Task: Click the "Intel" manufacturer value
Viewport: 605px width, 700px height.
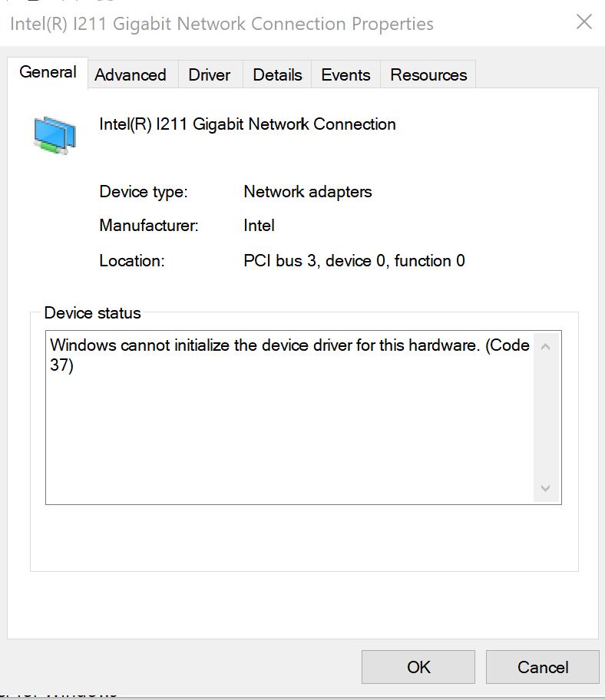Action: pyautogui.click(x=259, y=226)
